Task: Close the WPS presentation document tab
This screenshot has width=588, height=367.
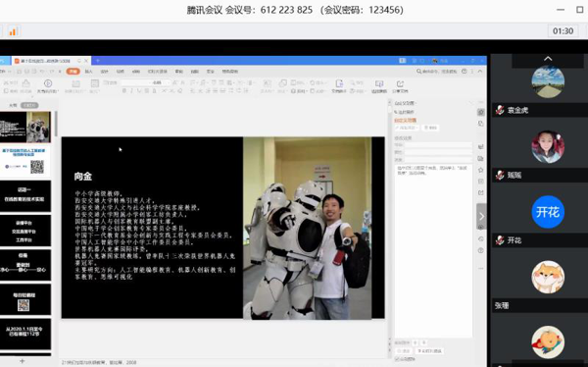Action: click(x=86, y=61)
